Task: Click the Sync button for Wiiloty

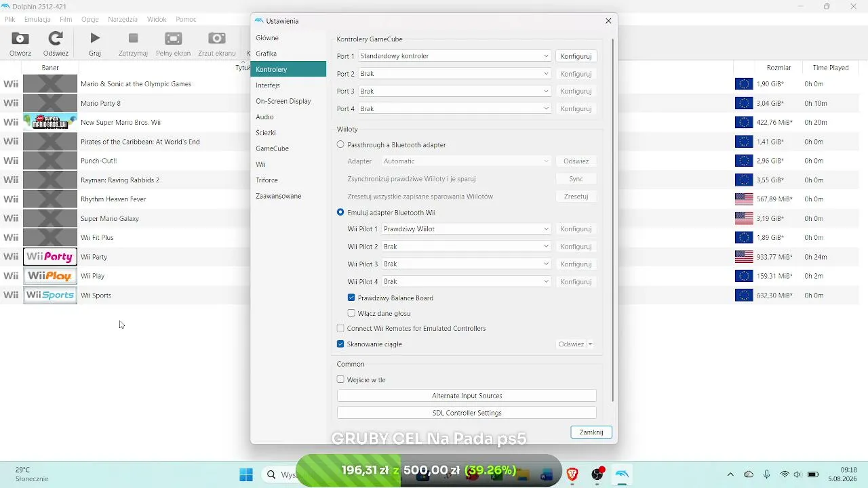Action: point(576,179)
